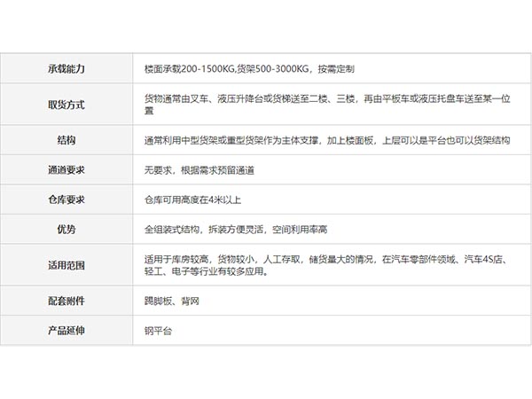Select the 配套附件 label cell
Image resolution: width=532 pixels, height=399 pixels.
(66, 301)
